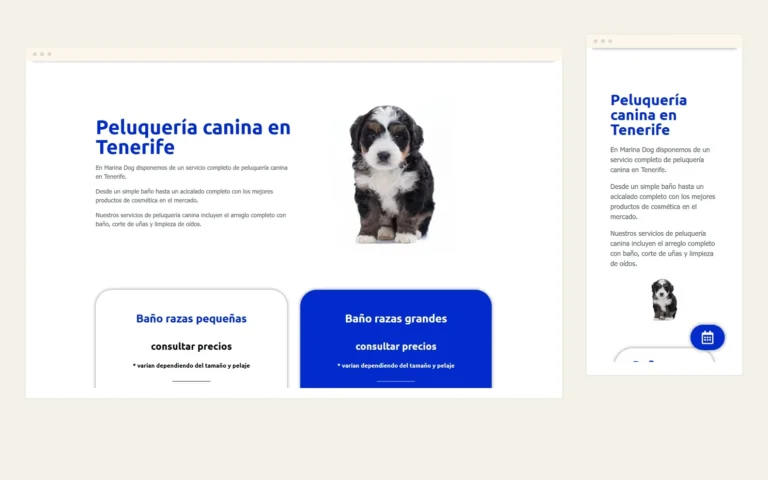768x480 pixels.
Task: Click 'consultar precios' in the white card
Action: [192, 346]
